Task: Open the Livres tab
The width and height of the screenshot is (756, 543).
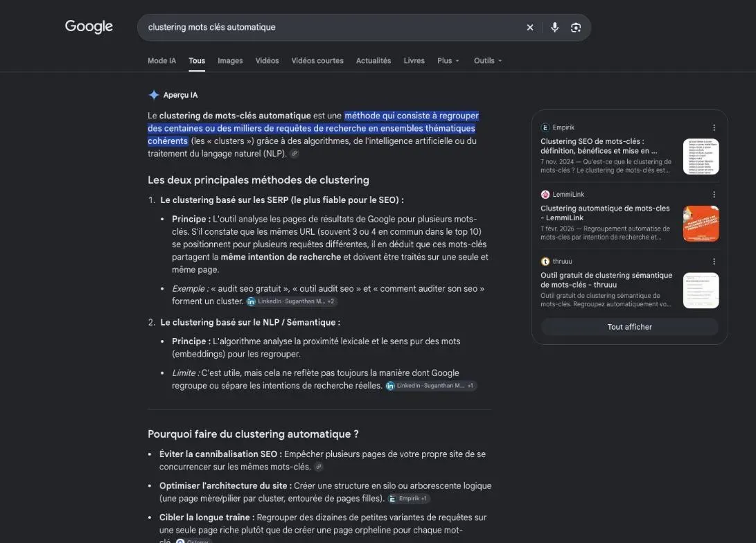Action: tap(414, 61)
